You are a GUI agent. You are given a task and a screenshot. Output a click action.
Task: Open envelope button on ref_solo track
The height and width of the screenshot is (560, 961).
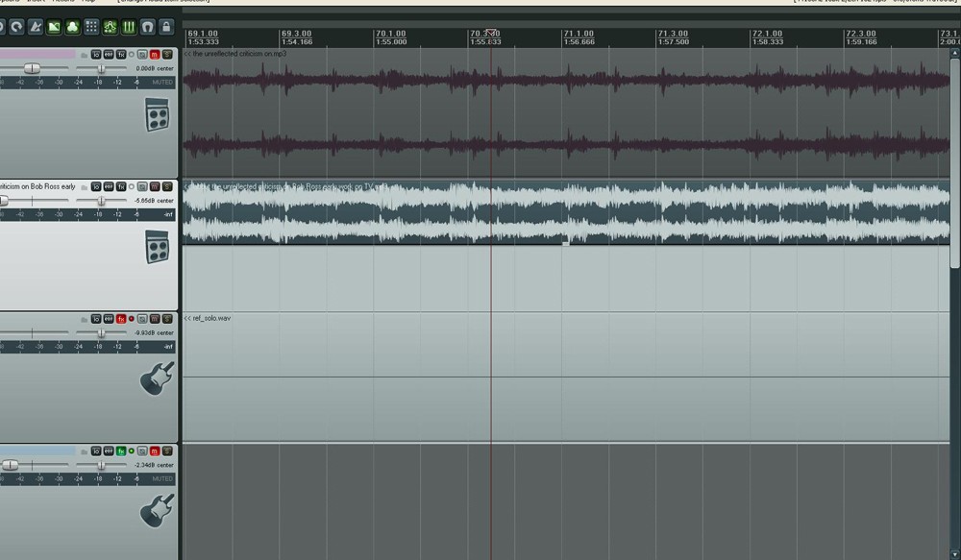tap(109, 319)
